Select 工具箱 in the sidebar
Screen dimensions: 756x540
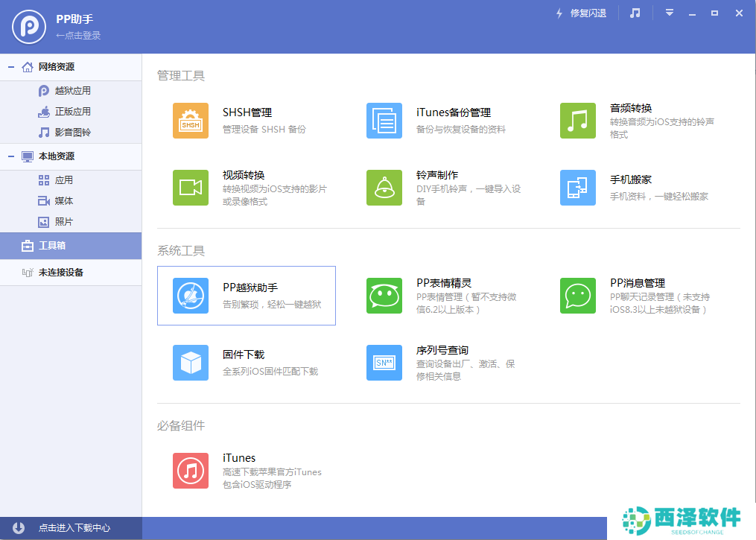(x=71, y=246)
